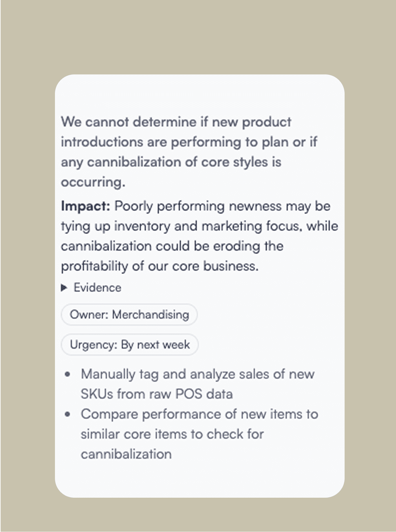Image resolution: width=396 pixels, height=532 pixels.
Task: Click the 'We cannot determine if new product' line
Action: pyautogui.click(x=176, y=122)
